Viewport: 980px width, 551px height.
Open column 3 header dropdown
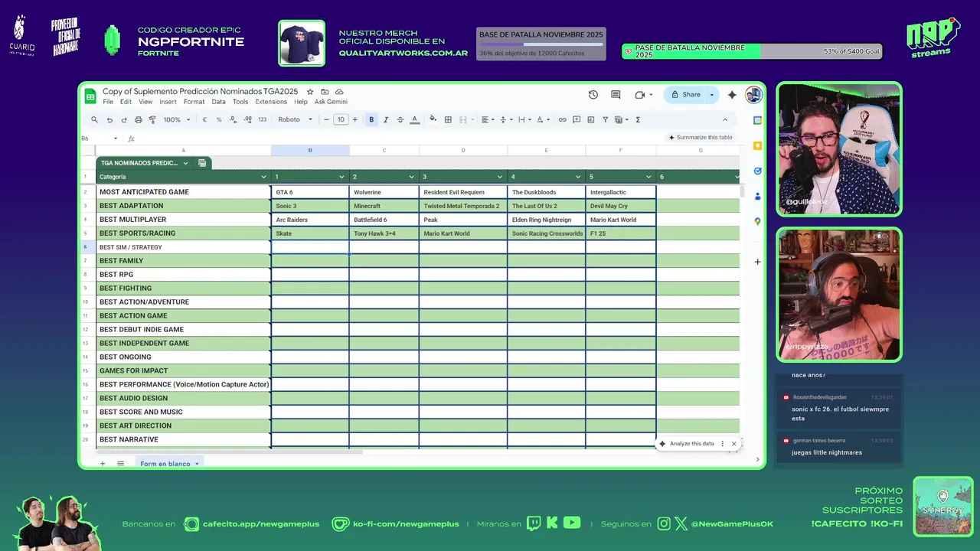(499, 177)
